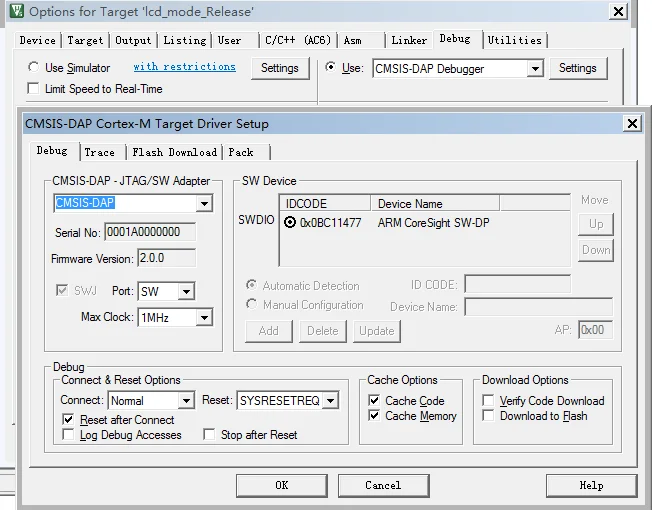Switch to the Linker tab
The image size is (652, 510).
click(409, 40)
